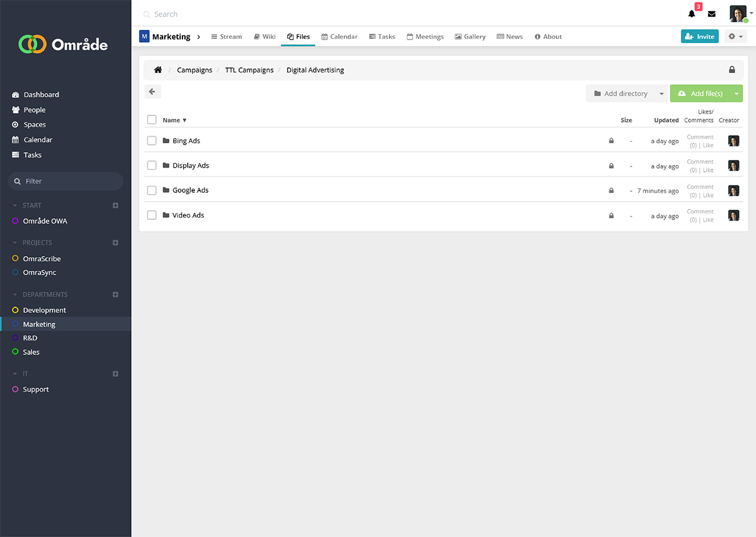The image size is (756, 537).
Task: Click the plus icon beside DEPARTMENTS
Action: 116,294
